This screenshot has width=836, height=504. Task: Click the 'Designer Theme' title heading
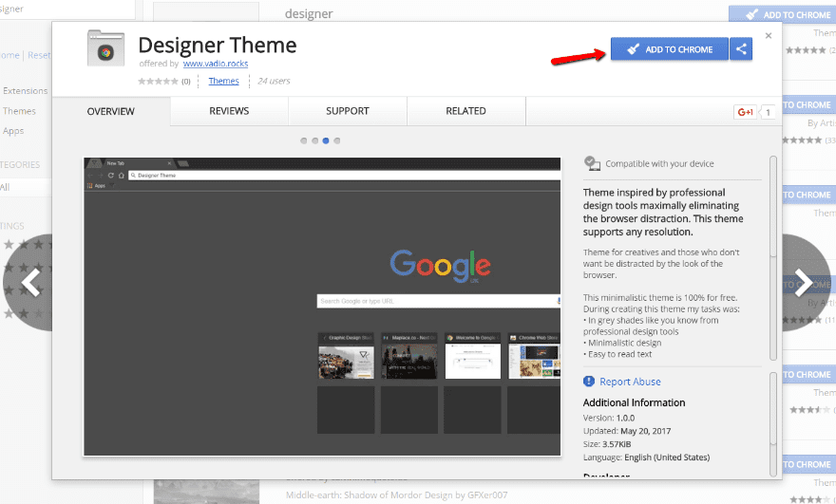pos(217,46)
